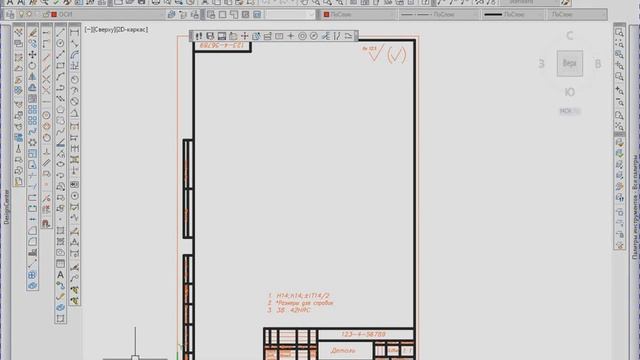Open the ОСИ layer dropdown list
Screen dimensions: 640x360
pos(92,15)
